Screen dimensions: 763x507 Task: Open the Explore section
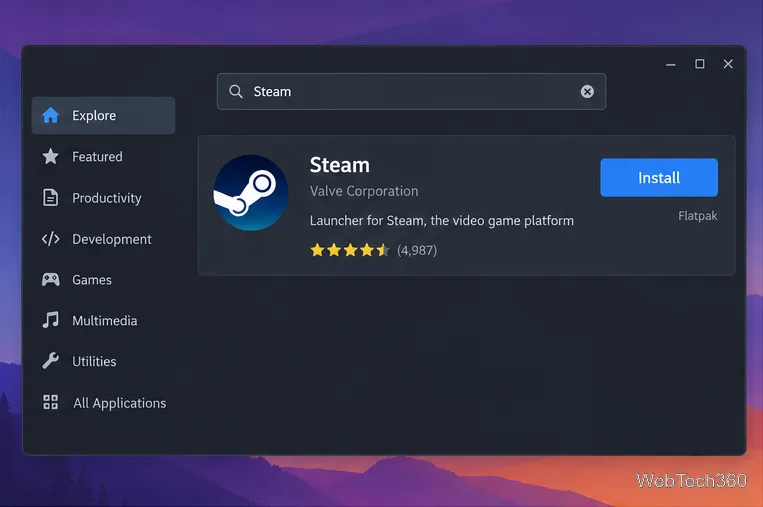(x=103, y=115)
